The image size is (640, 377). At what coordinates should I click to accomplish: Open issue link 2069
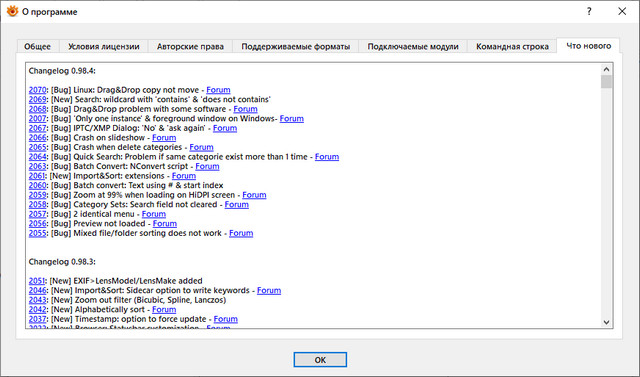pyautogui.click(x=37, y=99)
